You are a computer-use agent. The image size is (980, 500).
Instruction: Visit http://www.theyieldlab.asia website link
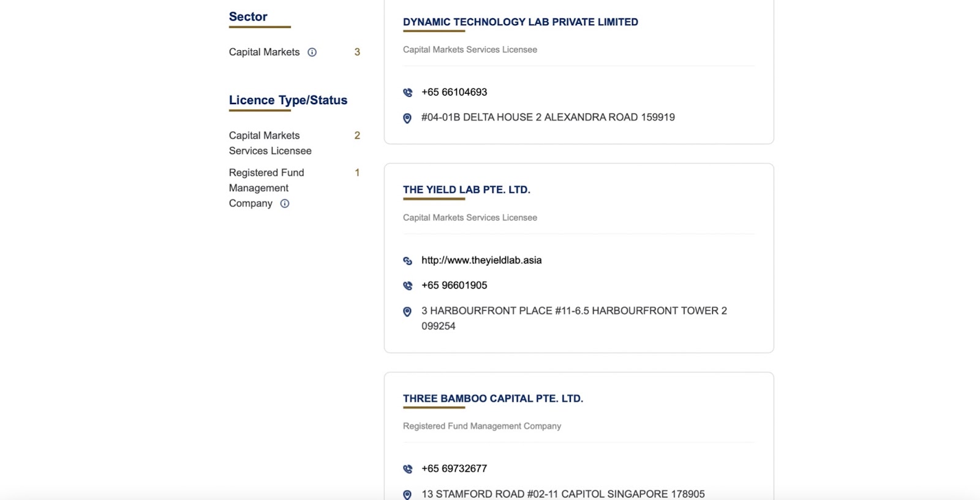click(x=481, y=260)
